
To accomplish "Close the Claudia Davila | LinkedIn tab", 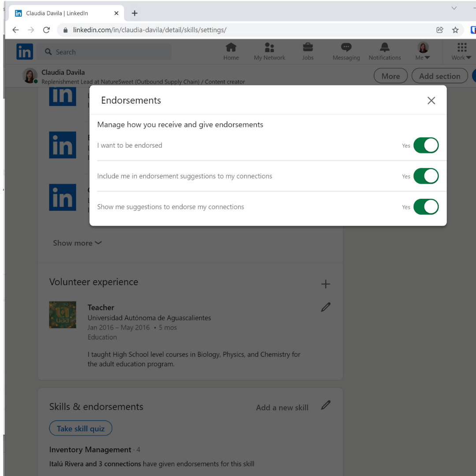I will [x=116, y=13].
